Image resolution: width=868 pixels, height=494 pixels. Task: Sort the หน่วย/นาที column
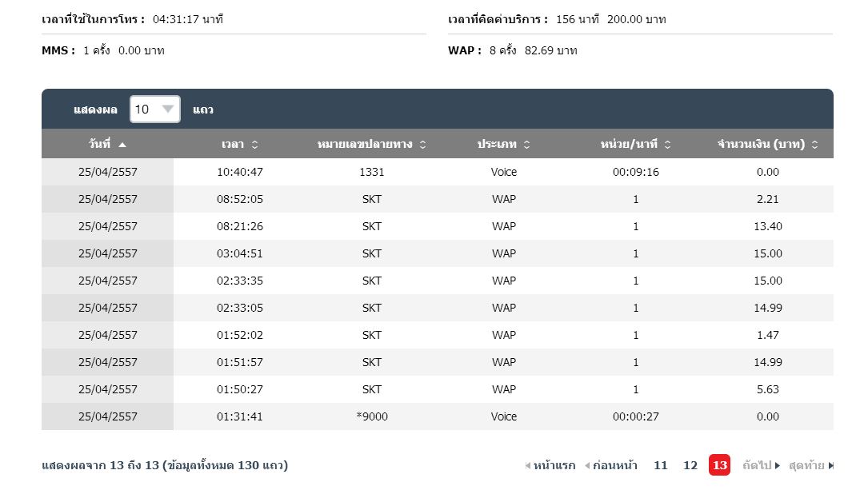(x=667, y=145)
